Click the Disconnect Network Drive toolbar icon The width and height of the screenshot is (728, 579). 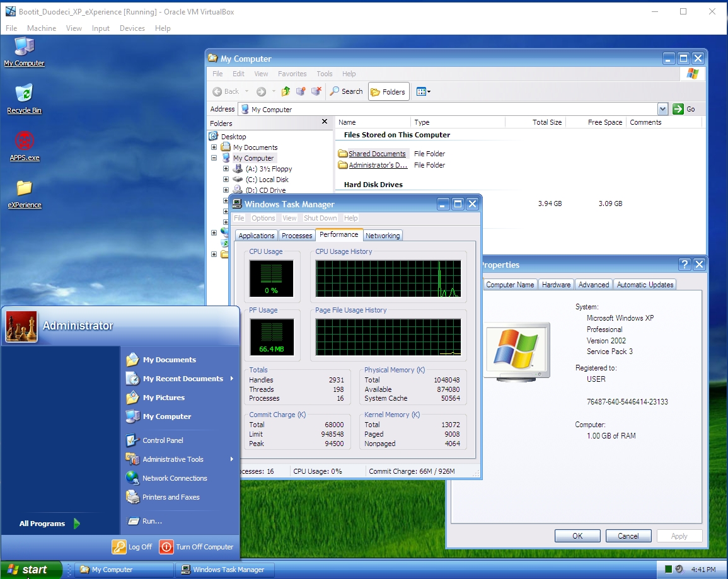click(316, 91)
